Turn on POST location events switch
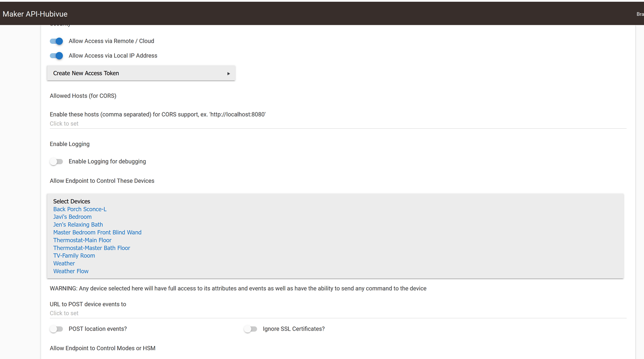Viewport: 644px width, 359px height. tap(56, 329)
